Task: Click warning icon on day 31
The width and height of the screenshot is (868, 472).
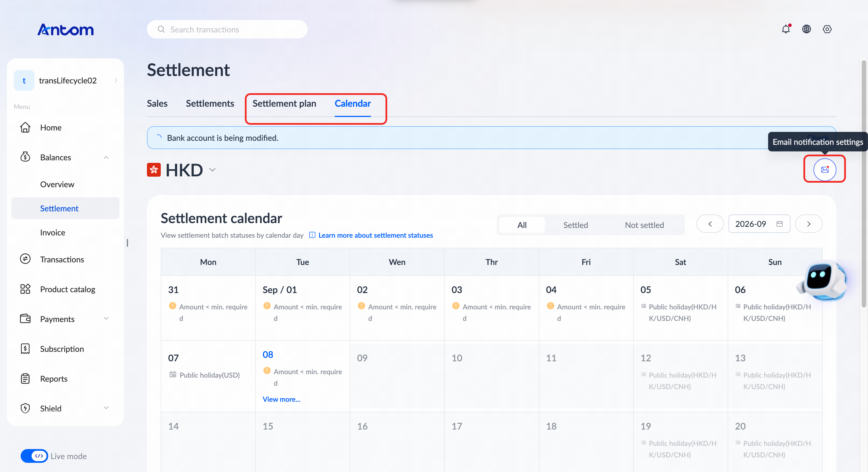Action: tap(172, 306)
